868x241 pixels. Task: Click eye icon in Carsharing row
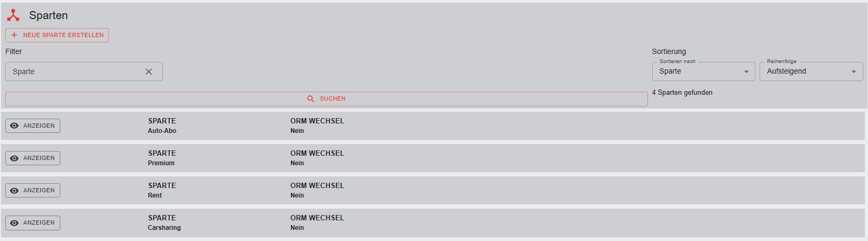(14, 223)
